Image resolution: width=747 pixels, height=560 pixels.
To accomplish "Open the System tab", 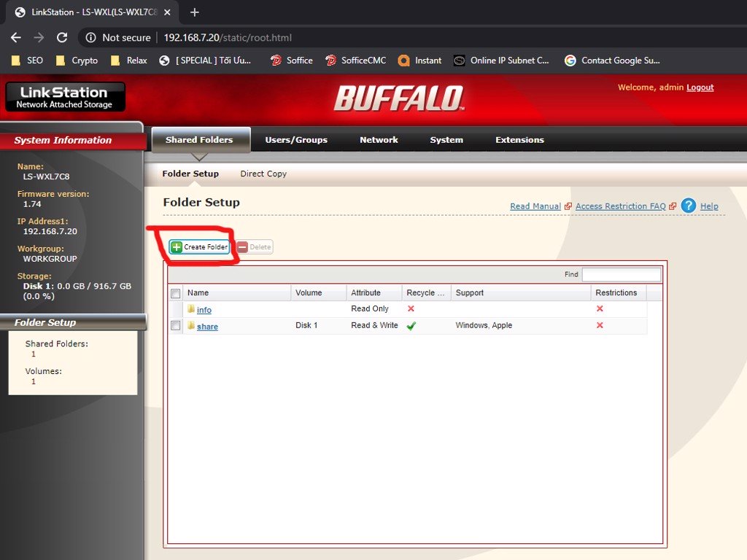I will [446, 140].
